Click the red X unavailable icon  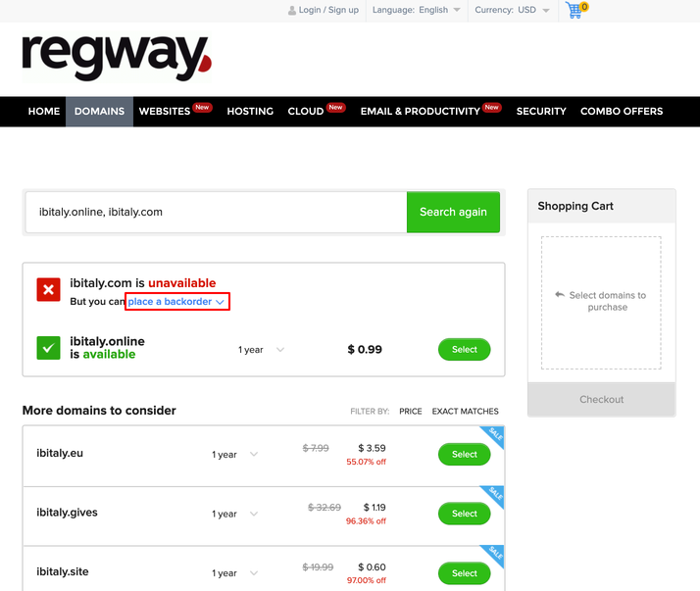[48, 290]
